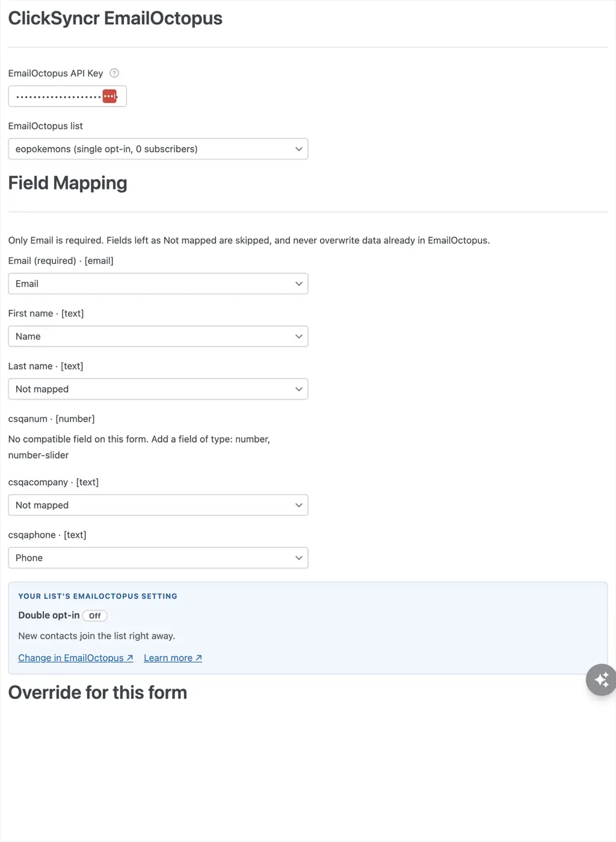Expand the First name mapping dropdown
This screenshot has height=842, width=616.
tap(158, 336)
